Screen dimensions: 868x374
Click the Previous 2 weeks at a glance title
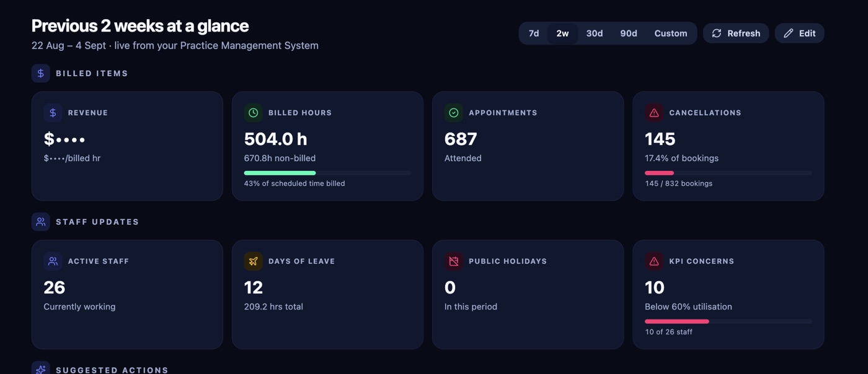click(x=140, y=26)
